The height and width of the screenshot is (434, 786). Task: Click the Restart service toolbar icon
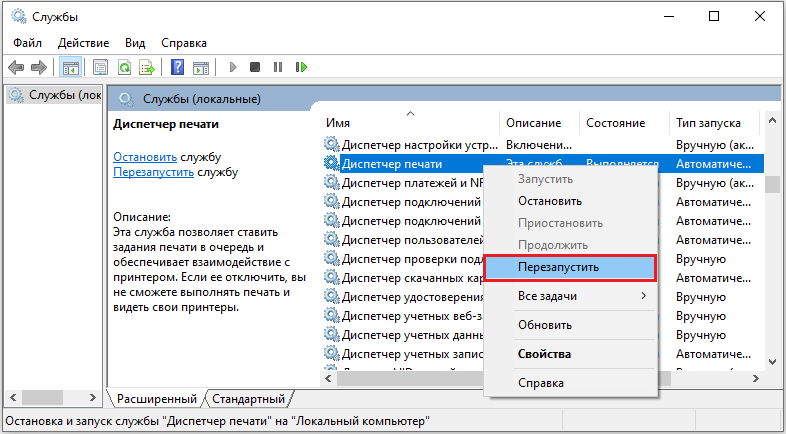301,67
